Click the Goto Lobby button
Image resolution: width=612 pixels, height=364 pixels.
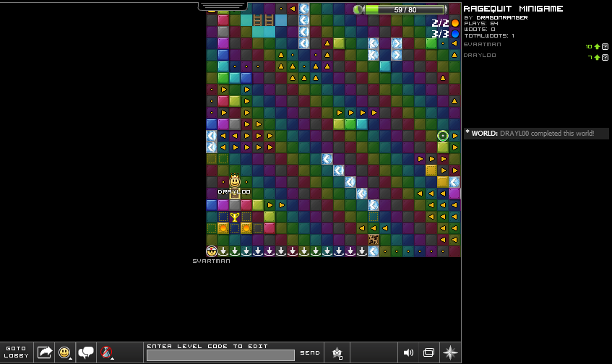[15, 352]
